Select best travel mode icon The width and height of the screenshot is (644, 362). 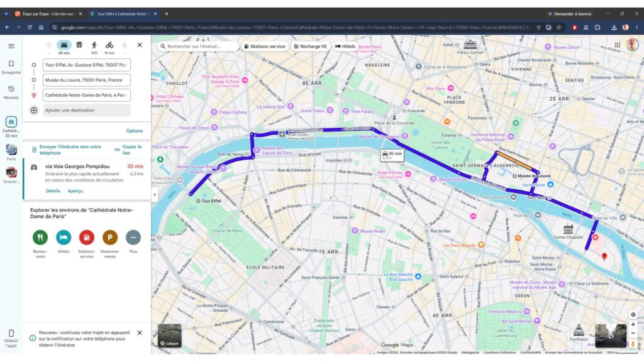49,45
